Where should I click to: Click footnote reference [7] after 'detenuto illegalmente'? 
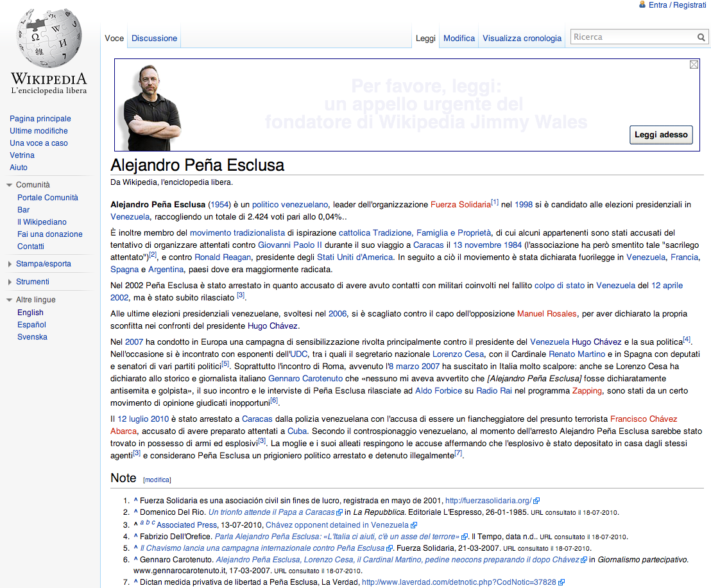[458, 453]
